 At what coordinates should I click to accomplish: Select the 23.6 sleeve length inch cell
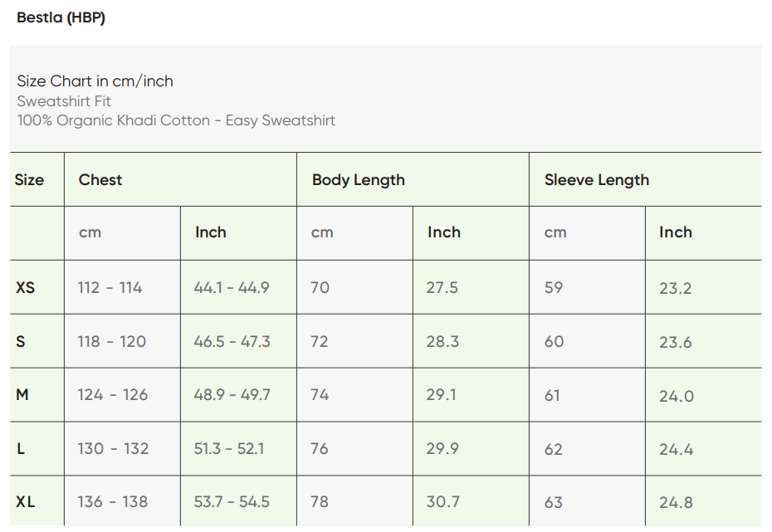point(676,342)
